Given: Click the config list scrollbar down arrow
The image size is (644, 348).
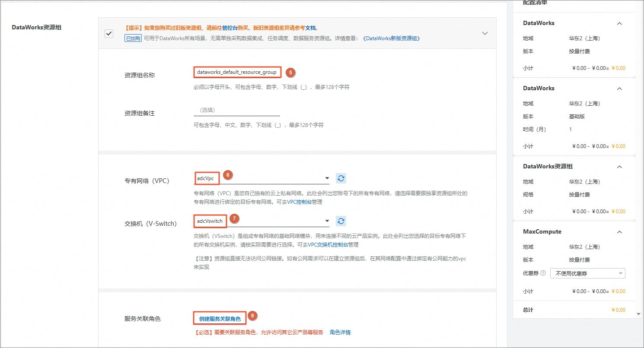Looking at the screenshot, I should tap(639, 314).
